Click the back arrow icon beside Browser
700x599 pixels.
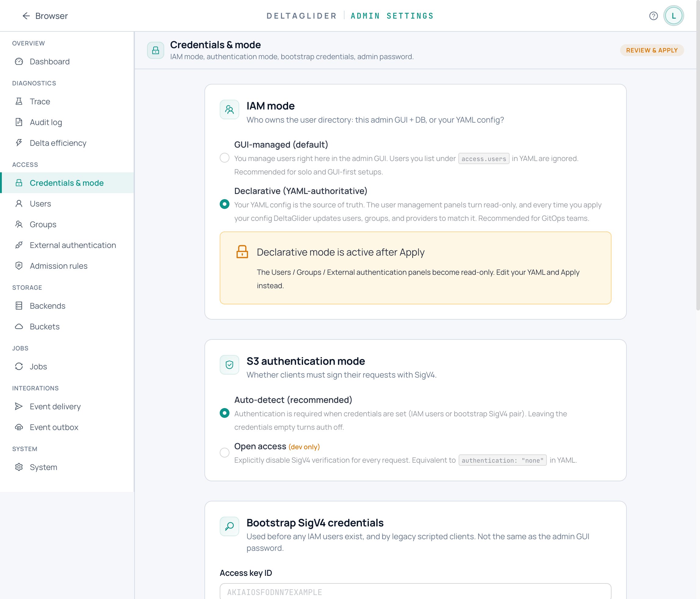coord(26,16)
